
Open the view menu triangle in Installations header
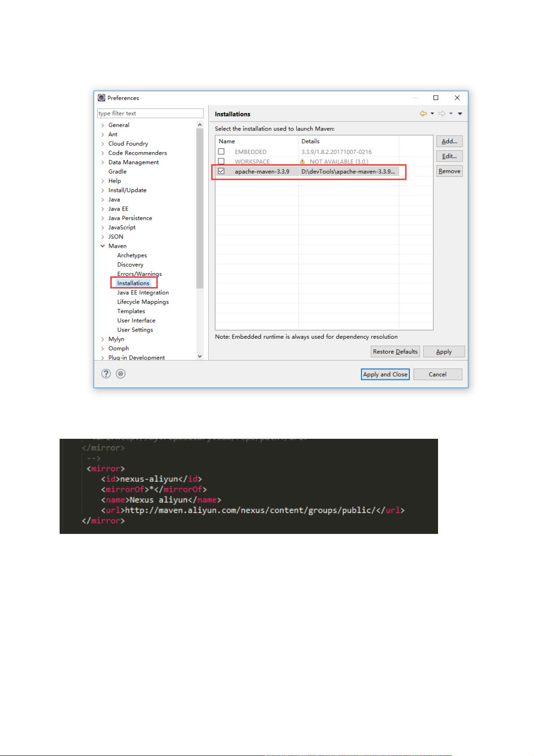(x=460, y=114)
